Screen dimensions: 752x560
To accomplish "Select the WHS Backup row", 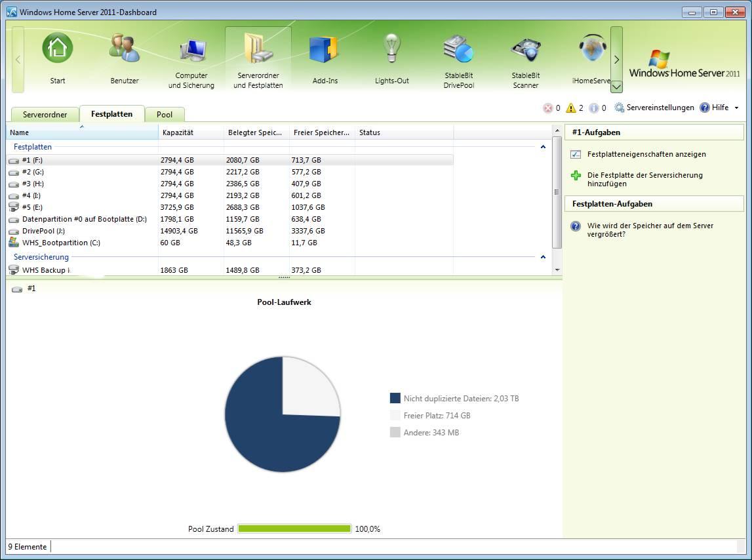I will coord(229,270).
